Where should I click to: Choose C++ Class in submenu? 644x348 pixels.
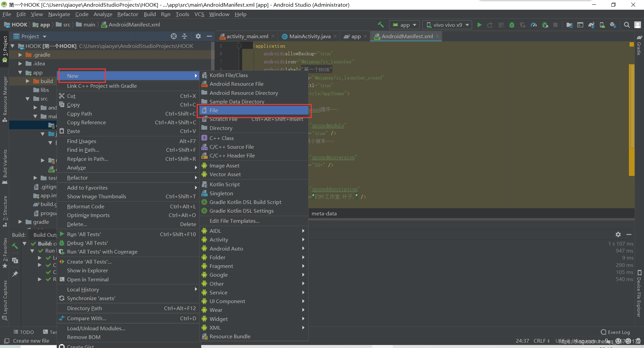click(254, 138)
